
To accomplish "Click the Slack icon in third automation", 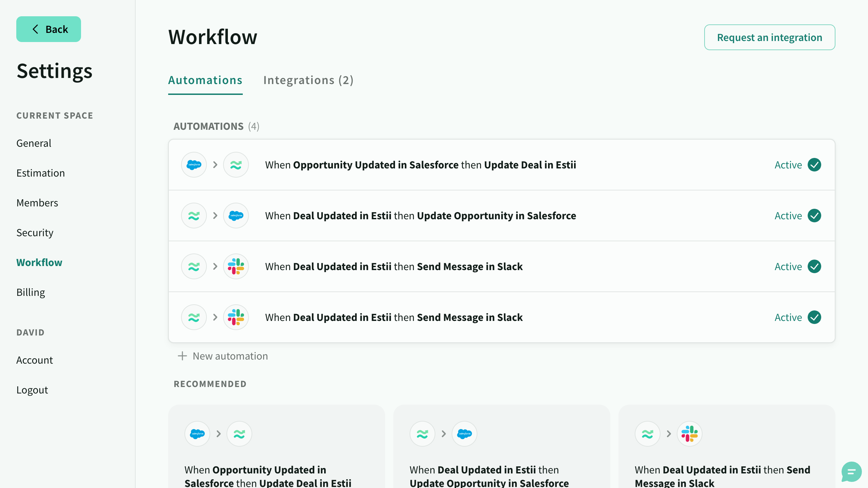I will (236, 266).
